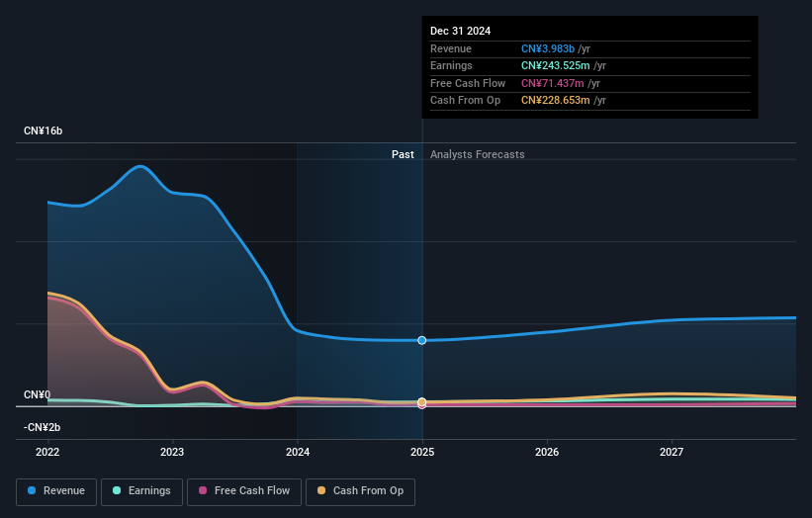Click the CN¥16b y-axis label

tap(43, 130)
